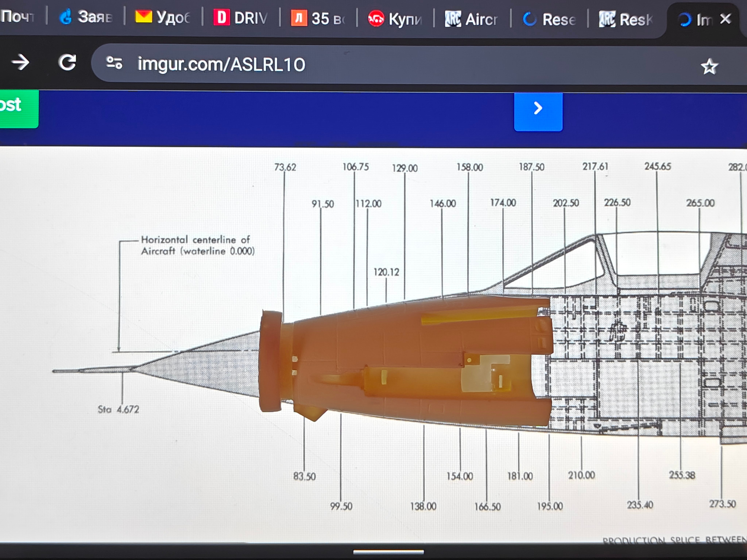The width and height of the screenshot is (747, 560).
Task: Switch to the DRIV tab
Action: 240,17
